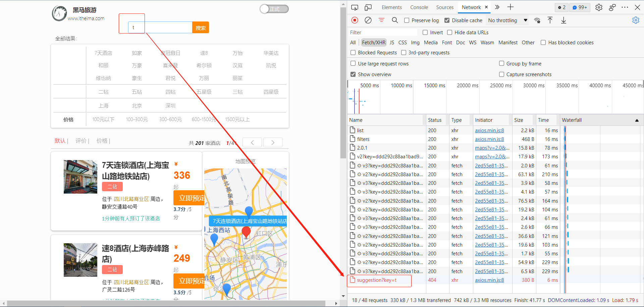Screen dimensions: 644x307
Task: Check Hide data URLs checkbox
Action: coord(449,33)
